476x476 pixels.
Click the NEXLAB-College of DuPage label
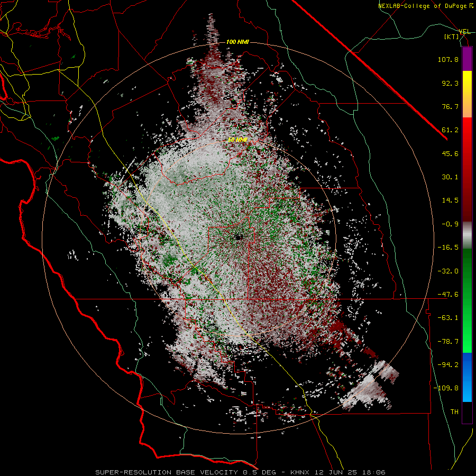(422, 6)
